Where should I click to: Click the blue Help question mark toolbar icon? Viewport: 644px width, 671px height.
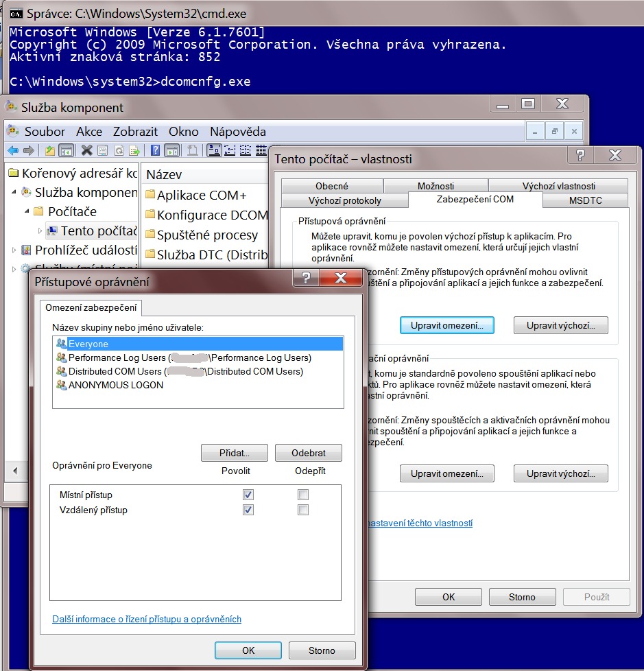tap(155, 150)
